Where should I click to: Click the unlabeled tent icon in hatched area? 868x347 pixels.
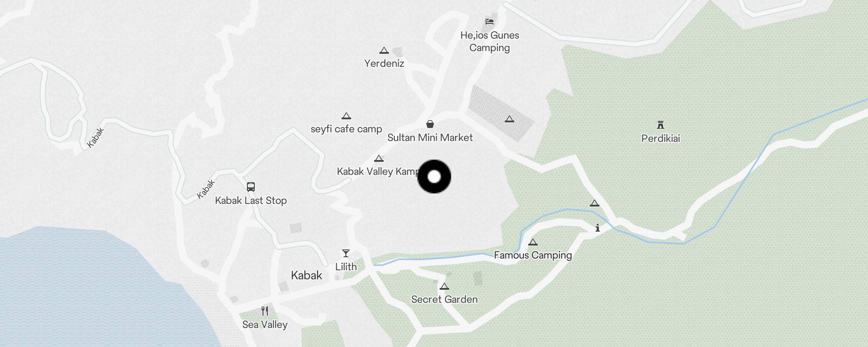(x=510, y=119)
